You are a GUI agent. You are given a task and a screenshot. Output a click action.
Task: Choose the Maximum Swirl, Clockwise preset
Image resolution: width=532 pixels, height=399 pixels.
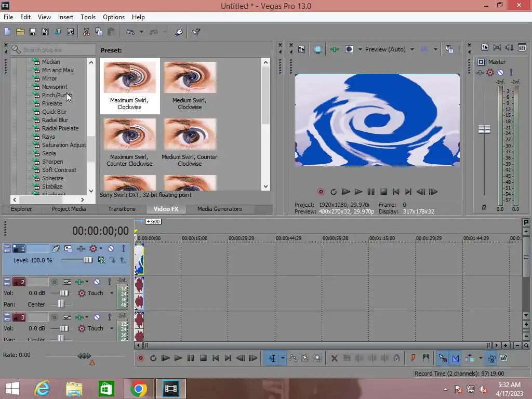pos(129,86)
